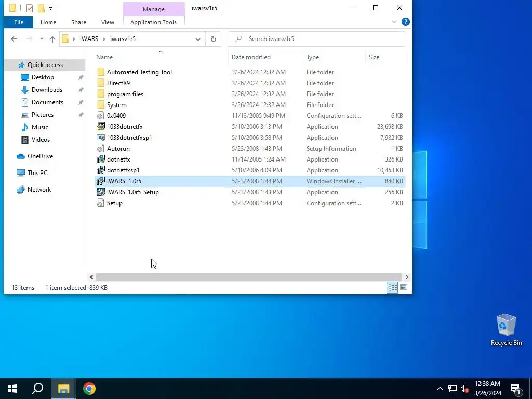532x399 pixels.
Task: Open the Application Tools tab
Action: pyautogui.click(x=153, y=22)
